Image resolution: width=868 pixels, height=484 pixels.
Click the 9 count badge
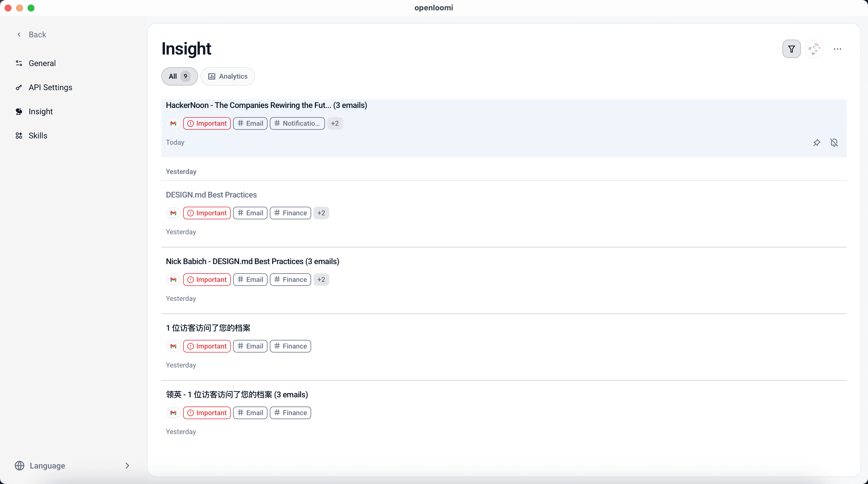[185, 77]
